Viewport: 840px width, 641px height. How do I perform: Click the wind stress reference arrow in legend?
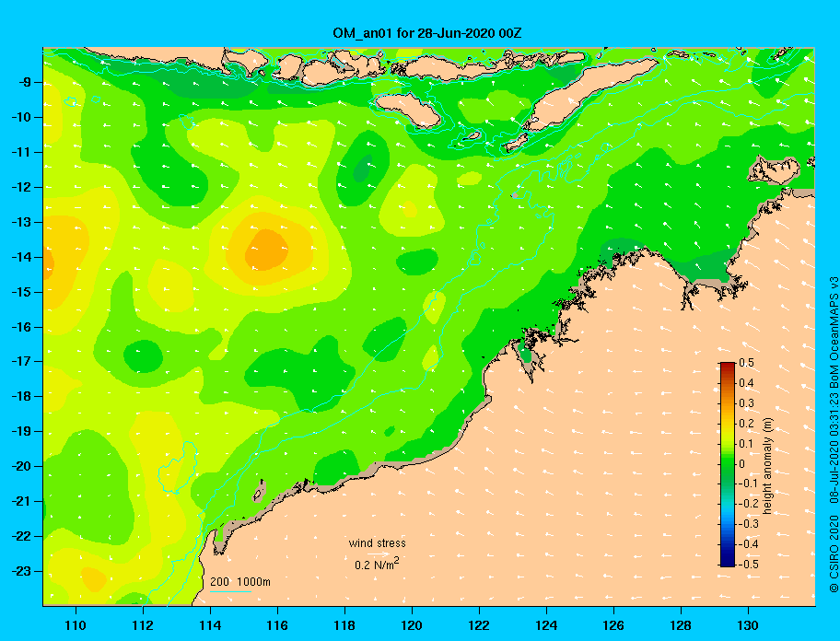pyautogui.click(x=379, y=554)
